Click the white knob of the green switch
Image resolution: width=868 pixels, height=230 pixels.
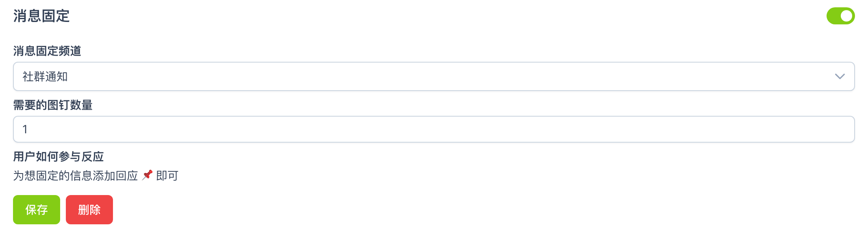coord(846,16)
